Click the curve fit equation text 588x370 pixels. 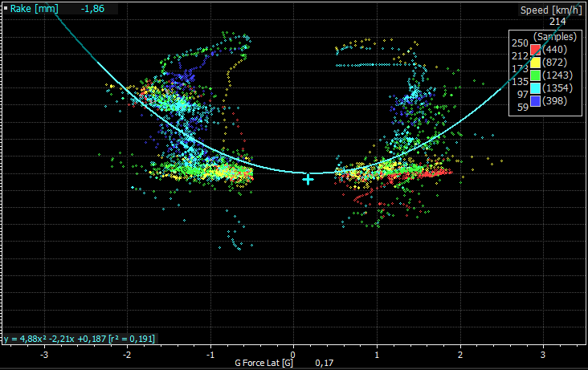pyautogui.click(x=80, y=339)
